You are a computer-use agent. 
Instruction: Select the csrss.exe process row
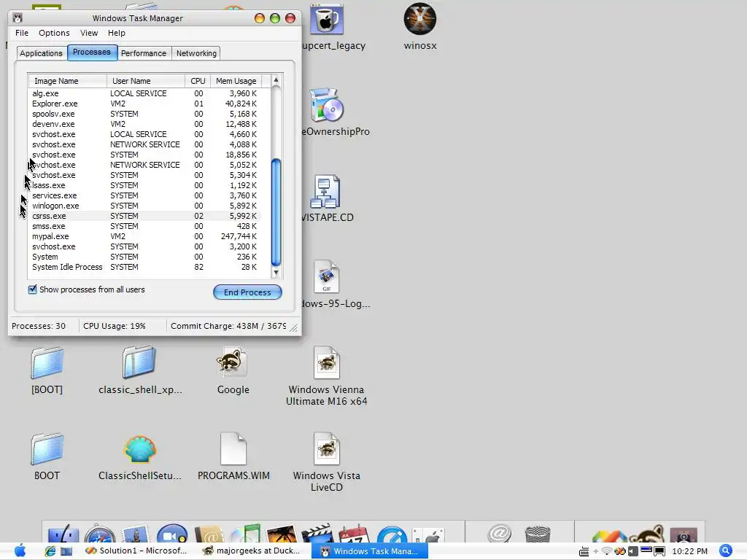tap(145, 216)
